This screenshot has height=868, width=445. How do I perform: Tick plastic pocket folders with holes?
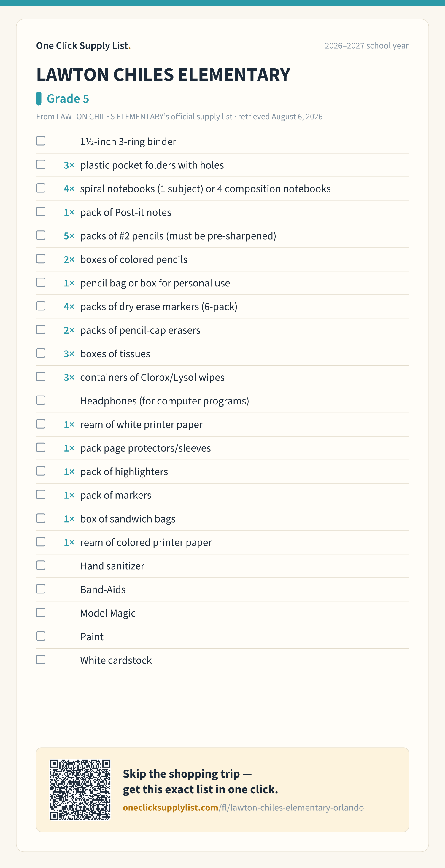[x=41, y=164]
